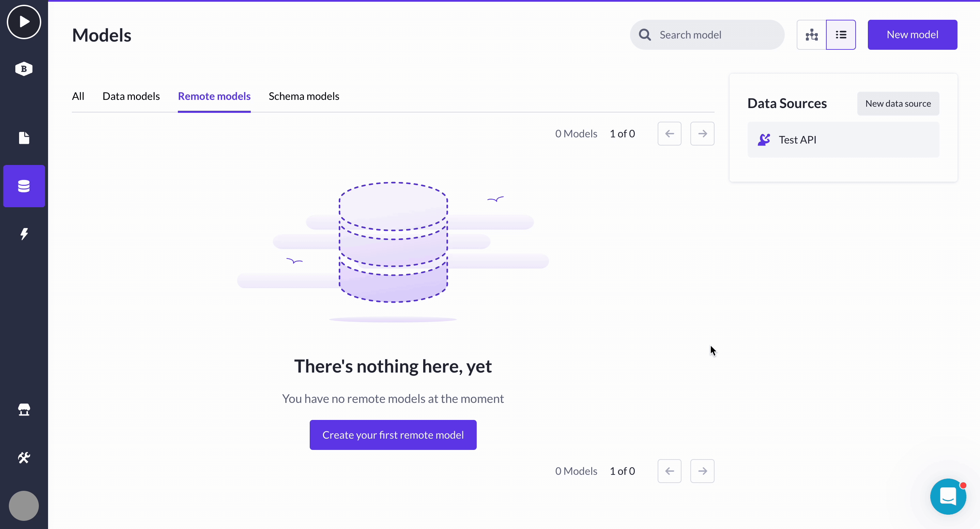The height and width of the screenshot is (529, 980).
Task: Select the Schema models tab
Action: pos(304,96)
